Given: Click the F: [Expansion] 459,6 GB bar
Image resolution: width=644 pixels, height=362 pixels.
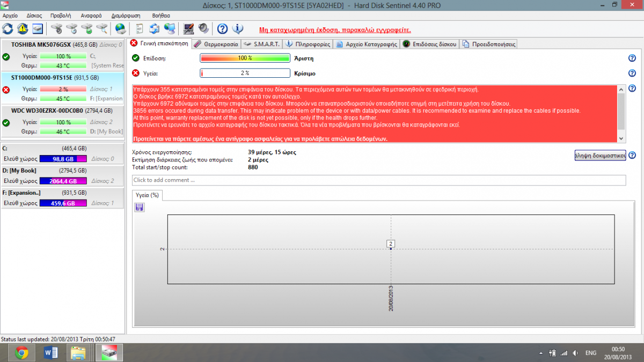Looking at the screenshot, I should pyautogui.click(x=63, y=203).
